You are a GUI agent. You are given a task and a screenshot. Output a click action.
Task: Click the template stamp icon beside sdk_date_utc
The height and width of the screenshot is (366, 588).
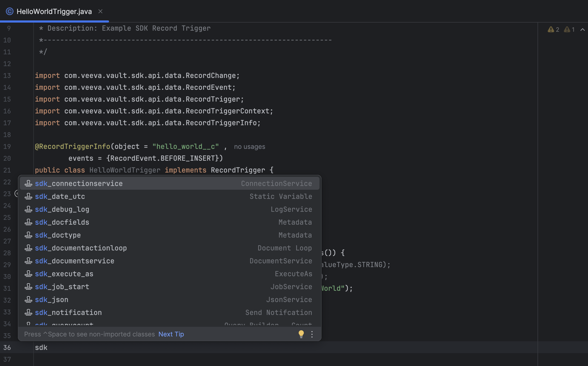coord(28,196)
